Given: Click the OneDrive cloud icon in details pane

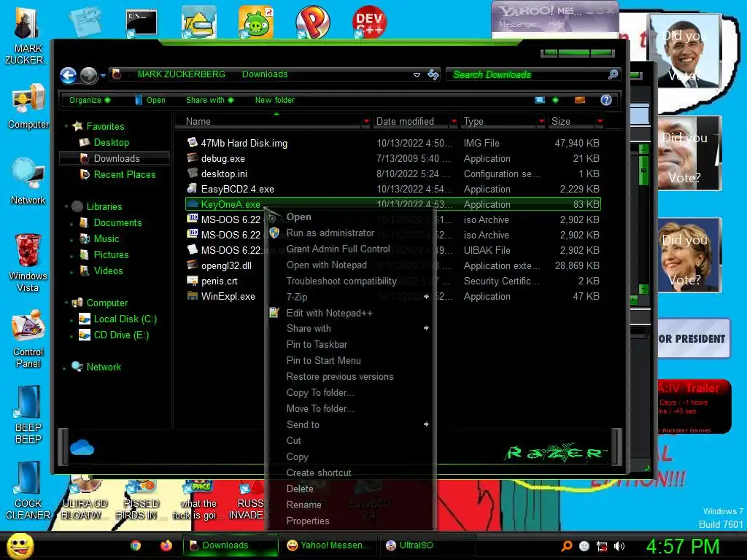Looking at the screenshot, I should coord(82,448).
